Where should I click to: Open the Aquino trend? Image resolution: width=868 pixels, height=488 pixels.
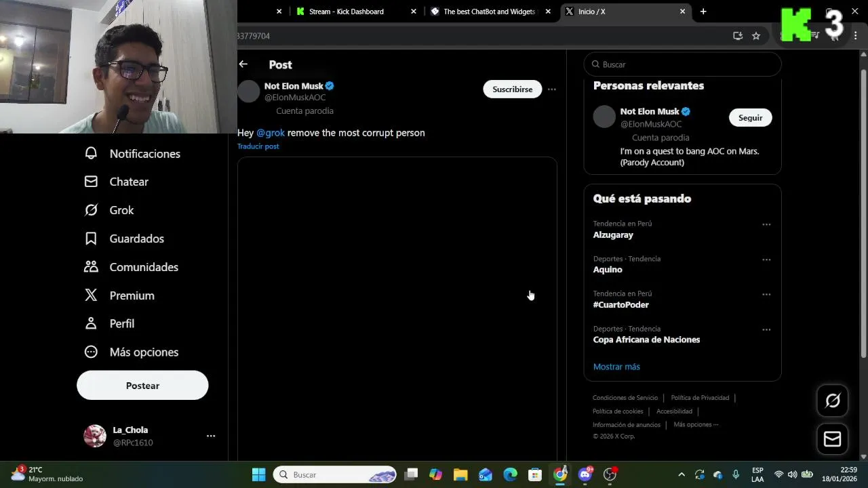click(x=608, y=270)
